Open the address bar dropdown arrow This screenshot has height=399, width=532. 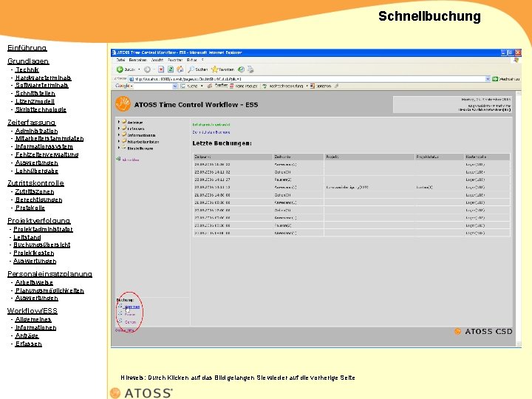488,79
